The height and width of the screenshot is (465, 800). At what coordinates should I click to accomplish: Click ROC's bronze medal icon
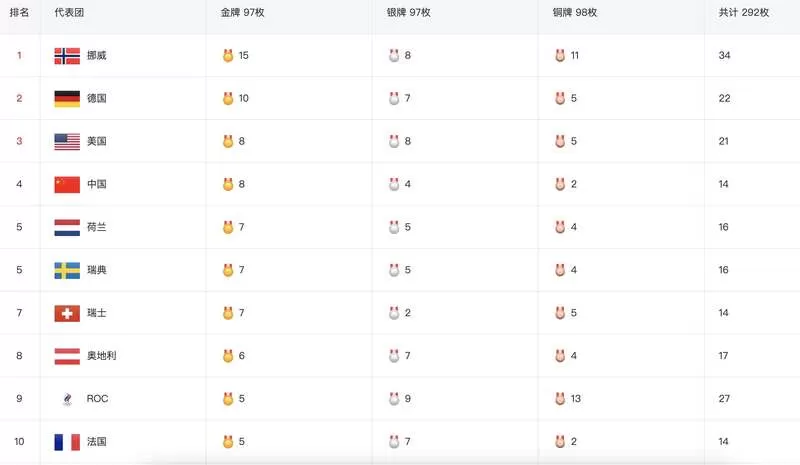560,398
